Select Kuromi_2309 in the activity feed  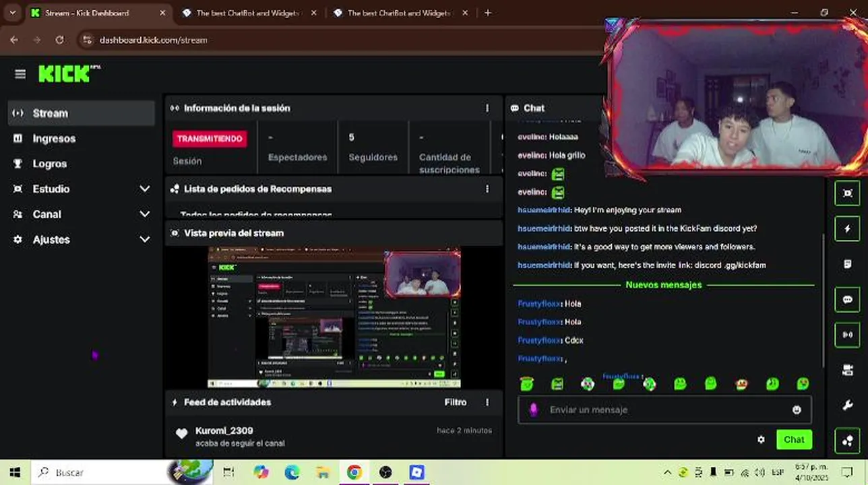224,430
